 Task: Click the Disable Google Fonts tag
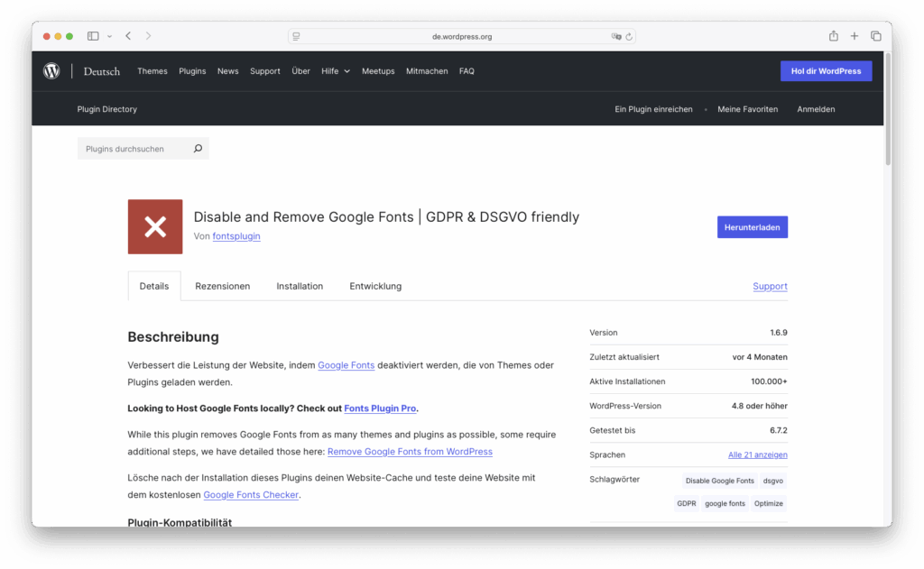[719, 481]
